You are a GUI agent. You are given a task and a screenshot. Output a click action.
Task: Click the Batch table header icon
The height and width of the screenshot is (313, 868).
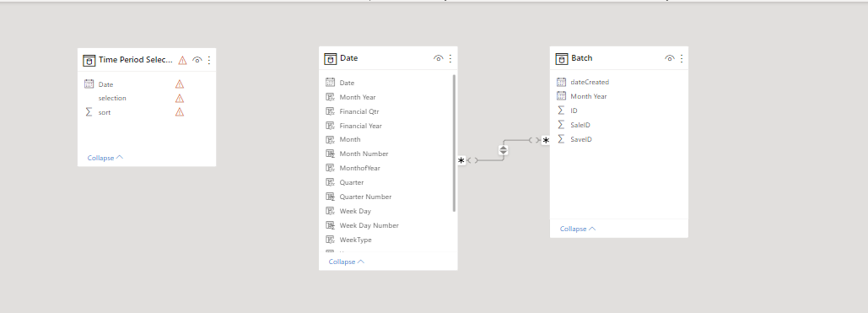coord(561,59)
